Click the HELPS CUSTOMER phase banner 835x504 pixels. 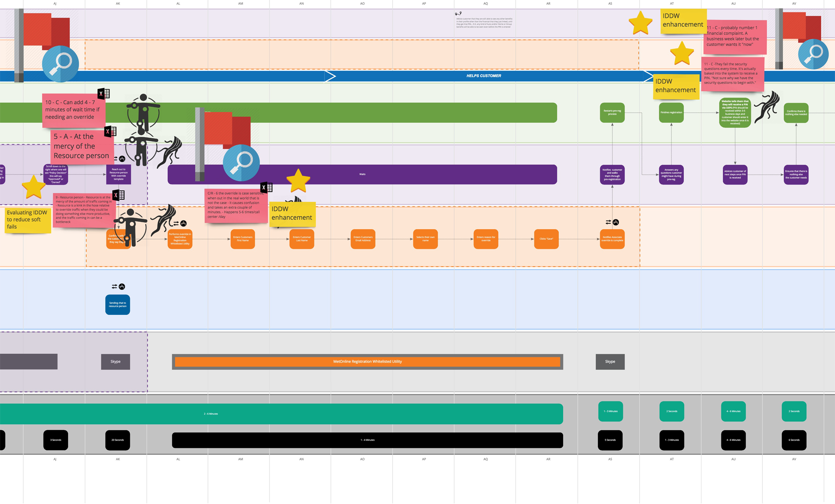point(483,76)
